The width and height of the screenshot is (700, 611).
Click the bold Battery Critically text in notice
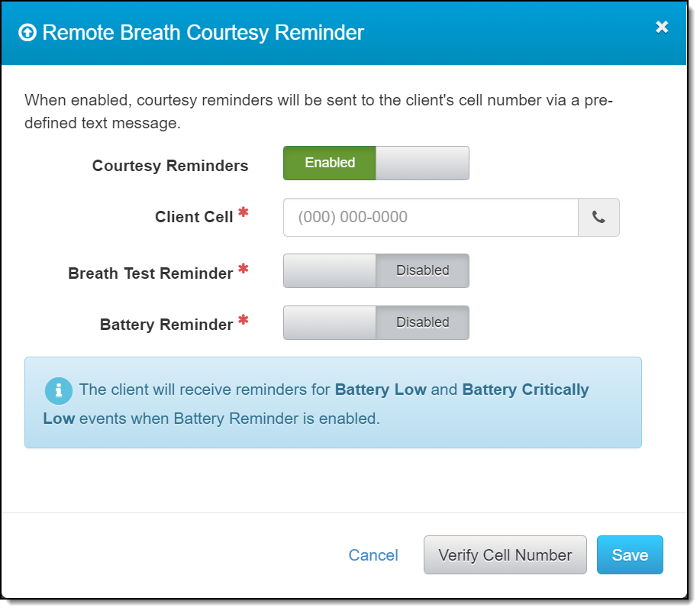[x=525, y=390]
